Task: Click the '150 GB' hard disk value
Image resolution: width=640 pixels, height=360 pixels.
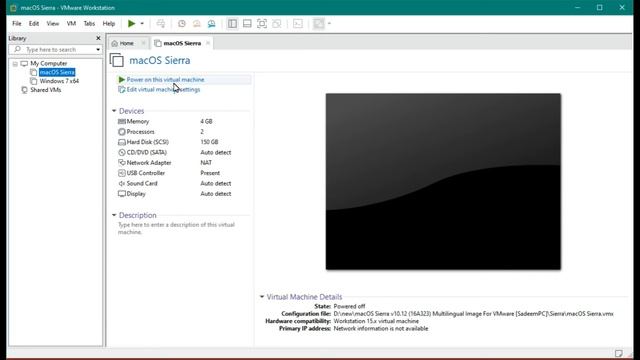Action: click(209, 142)
